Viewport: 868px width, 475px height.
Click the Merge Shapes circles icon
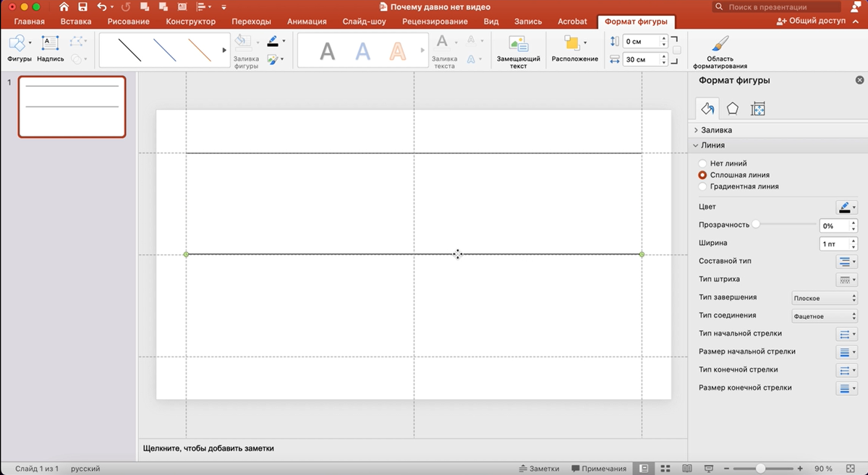[x=77, y=59]
